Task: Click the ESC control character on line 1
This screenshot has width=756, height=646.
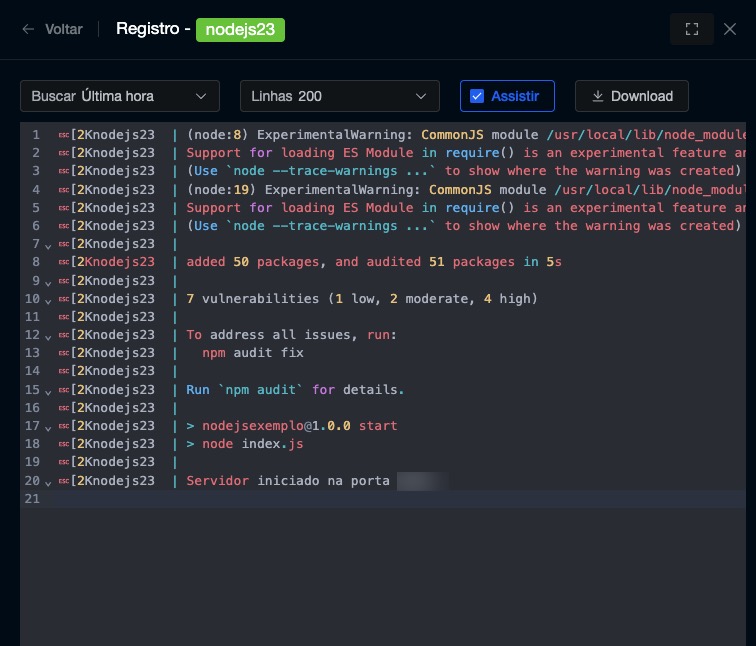Action: click(x=64, y=135)
